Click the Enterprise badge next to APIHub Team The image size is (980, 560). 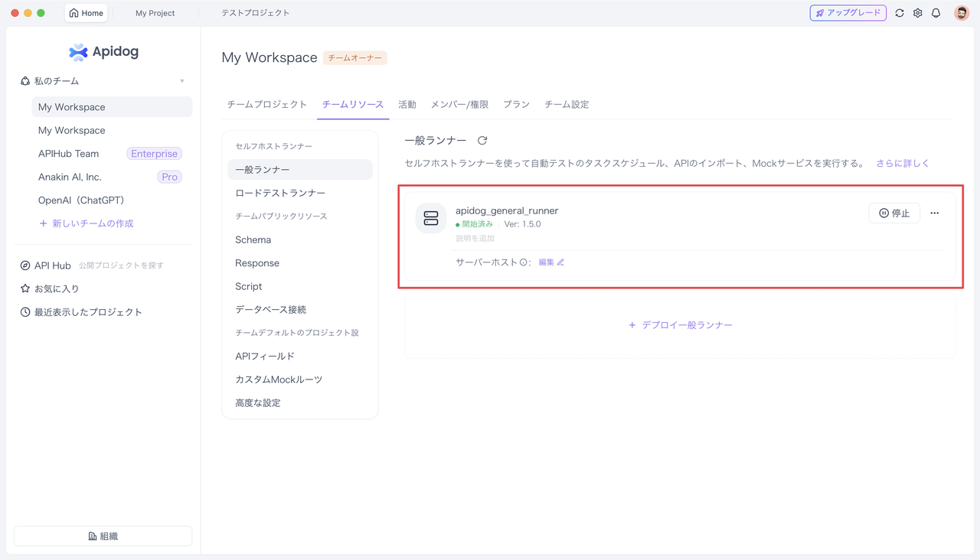[154, 154]
